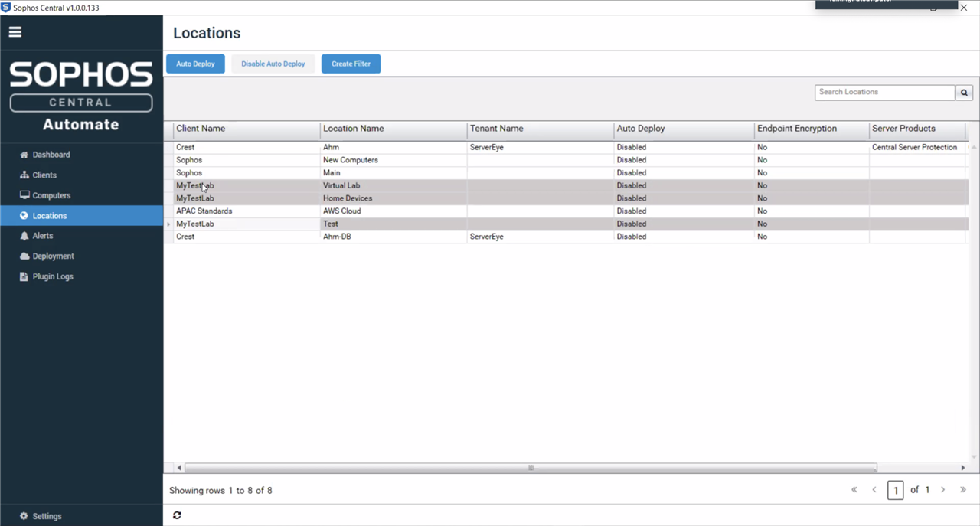Click the horizontal scrollbar thumb of the table
The height and width of the screenshot is (526, 980).
[531, 467]
